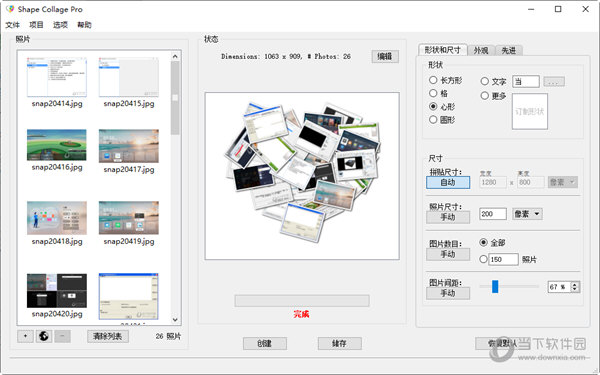Image resolution: width=600 pixels, height=375 pixels.
Task: Close the Shape Collage Pro window
Action: 585,9
